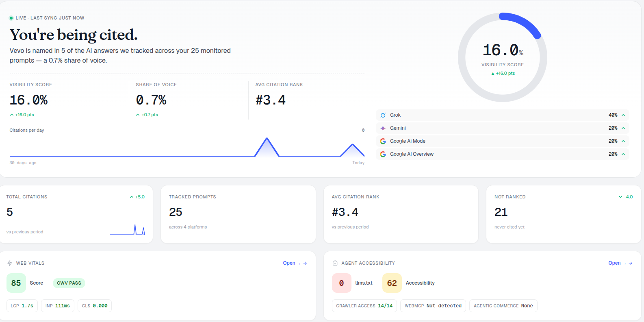Viewport: 644px width, 322px height.
Task: Click the down chevron beside -4.0 in Not Ranked
Action: [x=620, y=197]
